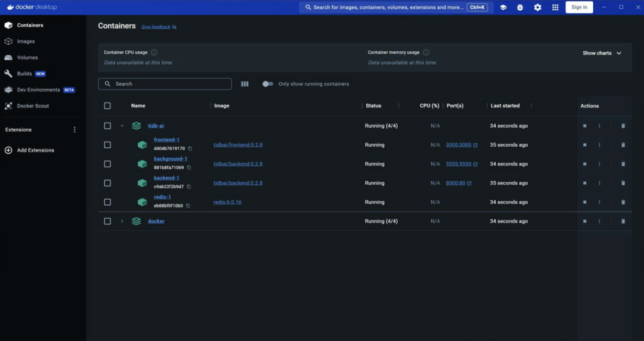Image resolution: width=644 pixels, height=341 pixels.
Task: Click the Sign in button
Action: tap(579, 7)
